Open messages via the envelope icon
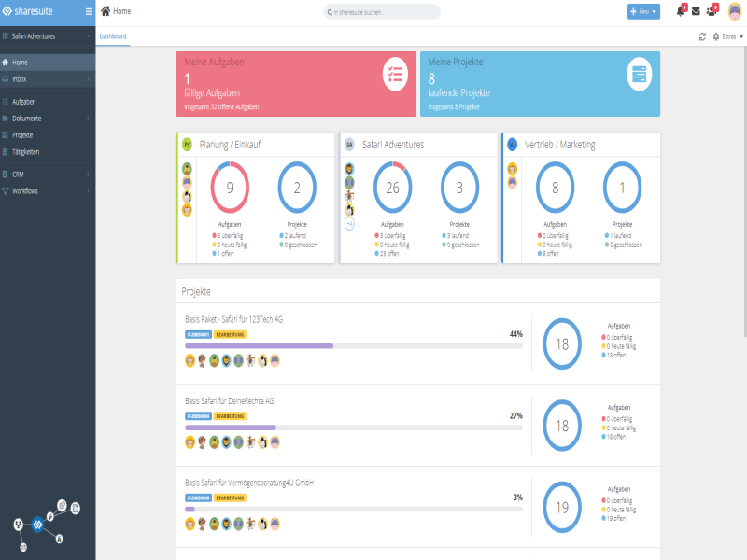Screen dimensions: 747x560 (696, 11)
